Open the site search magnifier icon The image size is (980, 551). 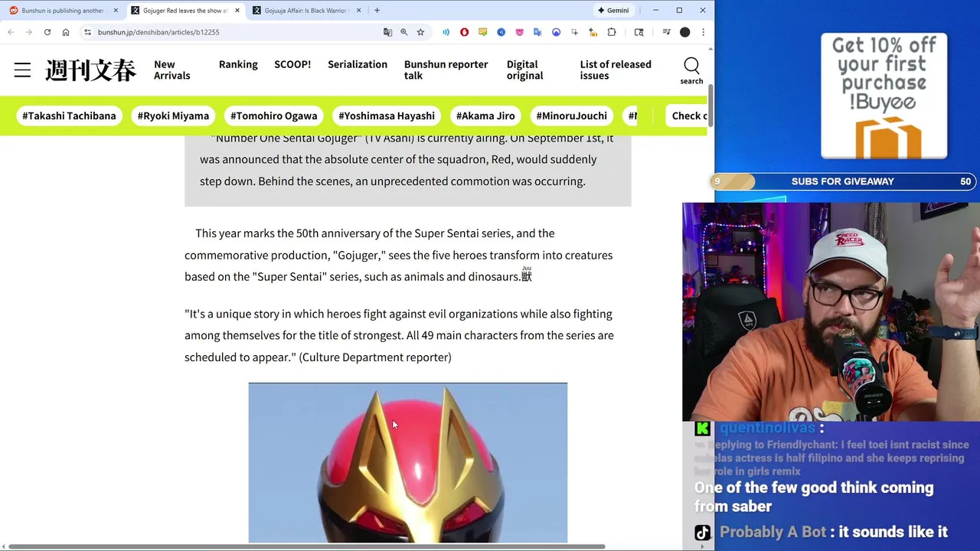[691, 67]
